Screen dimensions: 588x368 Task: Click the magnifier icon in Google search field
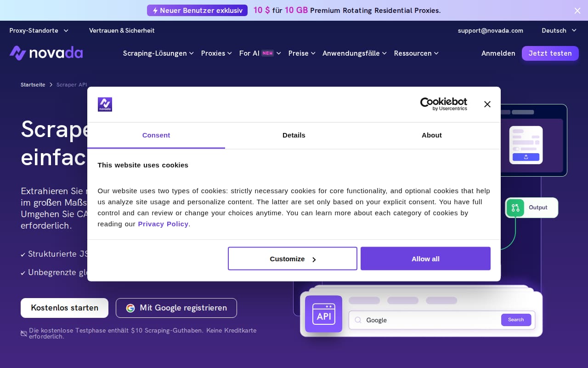(358, 320)
